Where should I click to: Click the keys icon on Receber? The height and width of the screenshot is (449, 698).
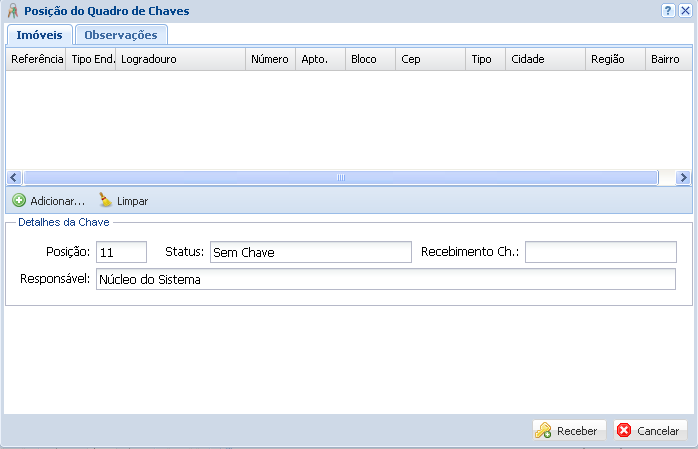point(544,431)
